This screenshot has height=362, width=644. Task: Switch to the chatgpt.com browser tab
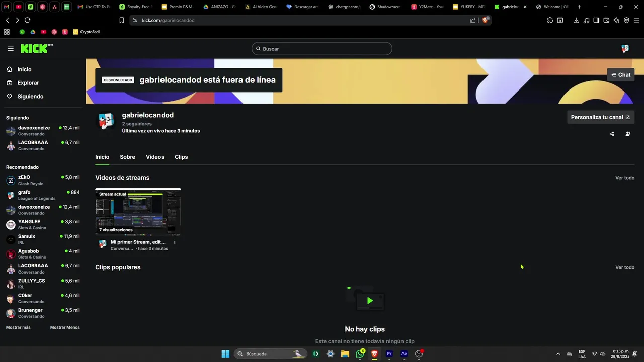click(x=344, y=7)
